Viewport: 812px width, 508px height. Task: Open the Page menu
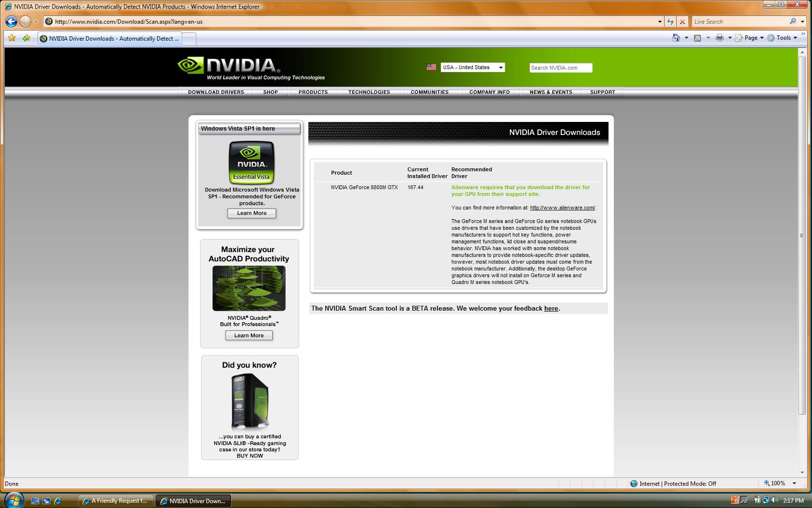[x=749, y=38]
